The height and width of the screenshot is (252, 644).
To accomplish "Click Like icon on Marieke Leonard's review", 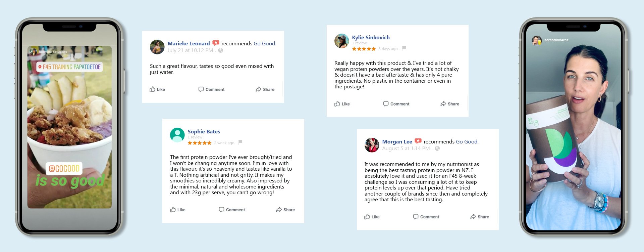I will pyautogui.click(x=153, y=89).
